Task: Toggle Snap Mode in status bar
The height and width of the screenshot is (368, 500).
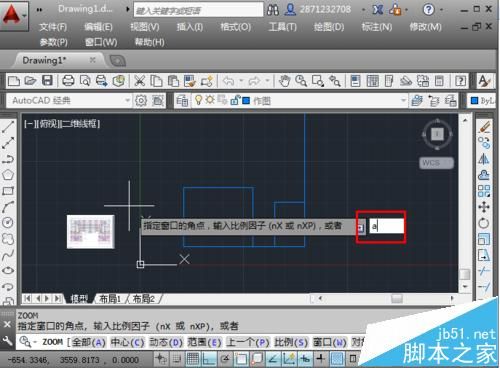Action: 177,359
